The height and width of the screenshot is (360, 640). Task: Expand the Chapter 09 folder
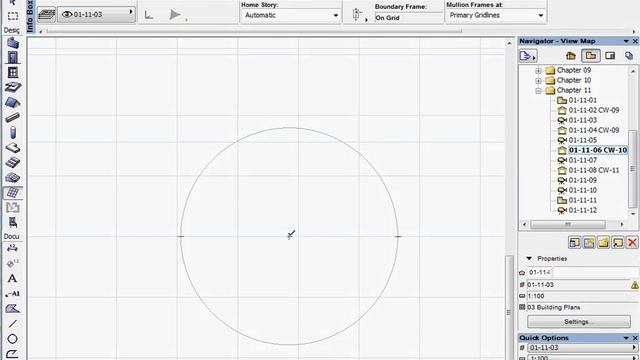538,71
